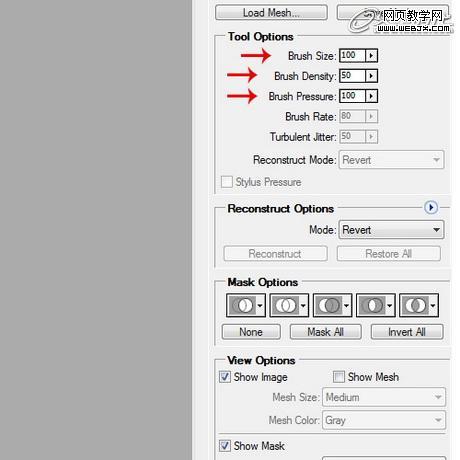Click the Mask All button
The height and width of the screenshot is (460, 460).
click(326, 332)
